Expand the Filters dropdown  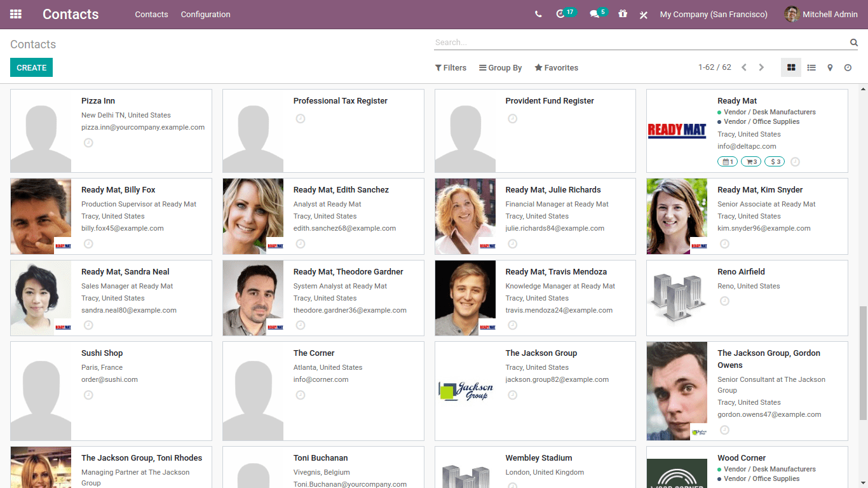coord(451,67)
